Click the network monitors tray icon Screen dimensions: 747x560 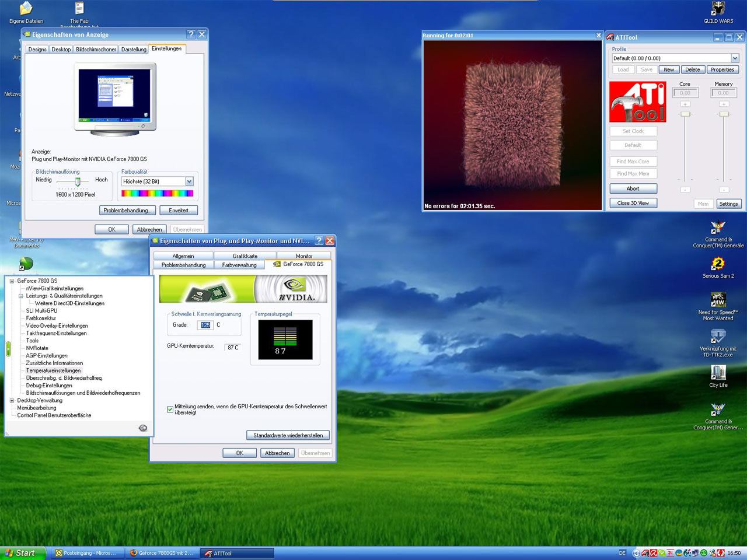click(x=694, y=553)
